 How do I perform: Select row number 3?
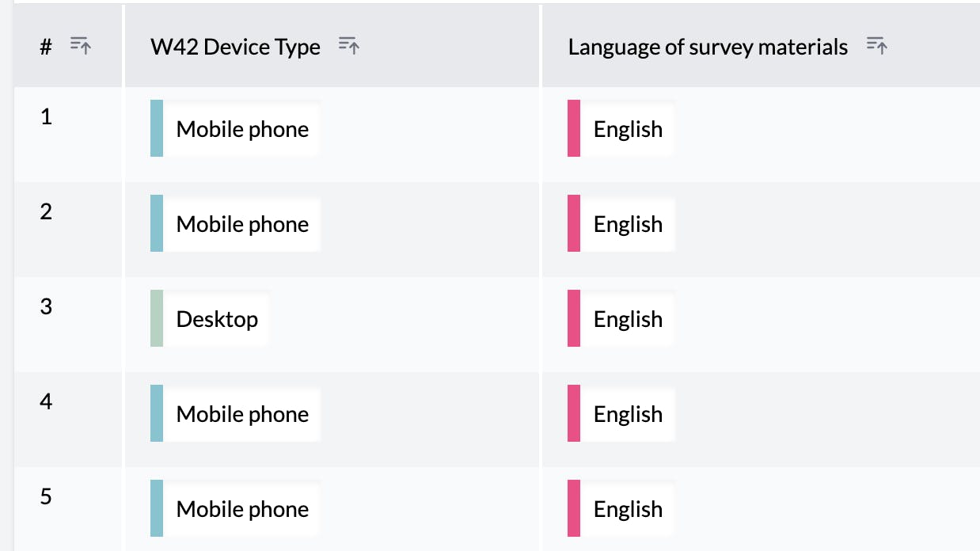coord(46,306)
